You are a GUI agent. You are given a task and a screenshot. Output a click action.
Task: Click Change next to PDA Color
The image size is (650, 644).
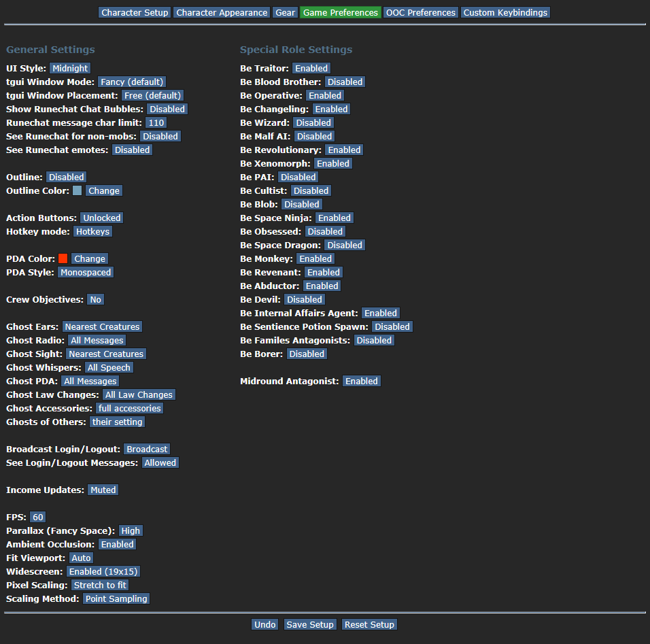(90, 258)
